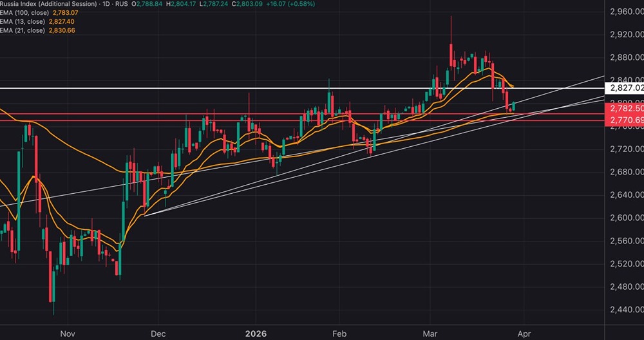
Task: Select the EMA (13, close) indicator legend
Action: 23,21
